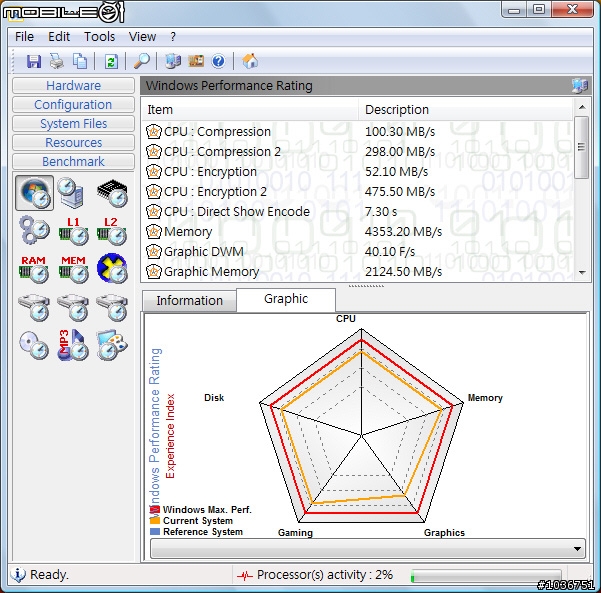Select the CPU : Encryption 2 row
The image size is (601, 593).
pyautogui.click(x=358, y=192)
